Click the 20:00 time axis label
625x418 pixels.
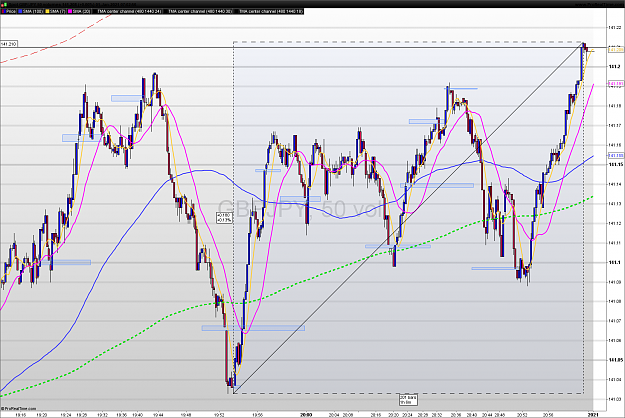click(306, 415)
